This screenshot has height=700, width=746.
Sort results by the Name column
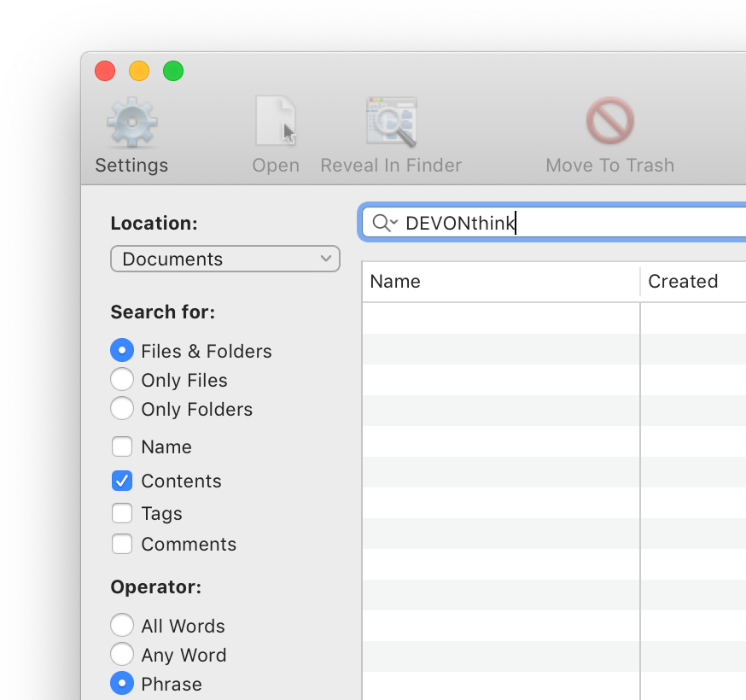point(501,281)
